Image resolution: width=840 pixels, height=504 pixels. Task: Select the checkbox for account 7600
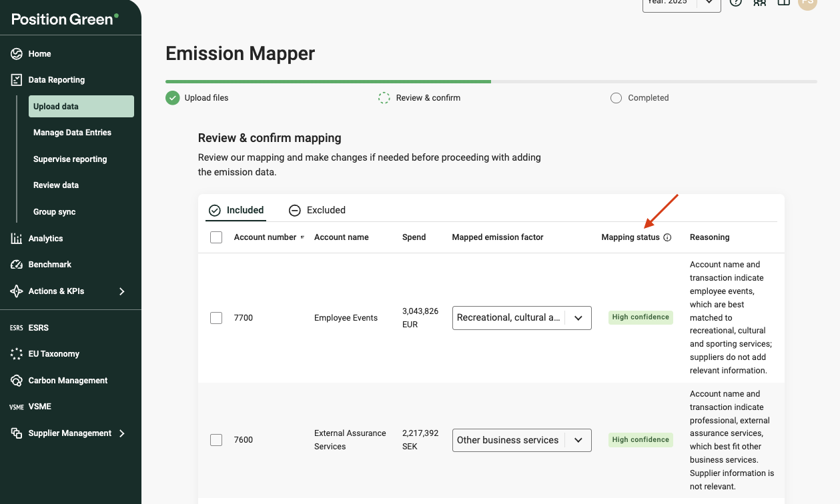pyautogui.click(x=216, y=440)
